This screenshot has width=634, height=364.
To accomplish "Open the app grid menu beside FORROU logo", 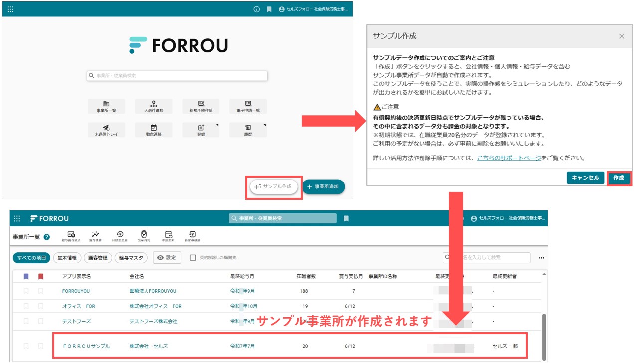I will pyautogui.click(x=17, y=218).
